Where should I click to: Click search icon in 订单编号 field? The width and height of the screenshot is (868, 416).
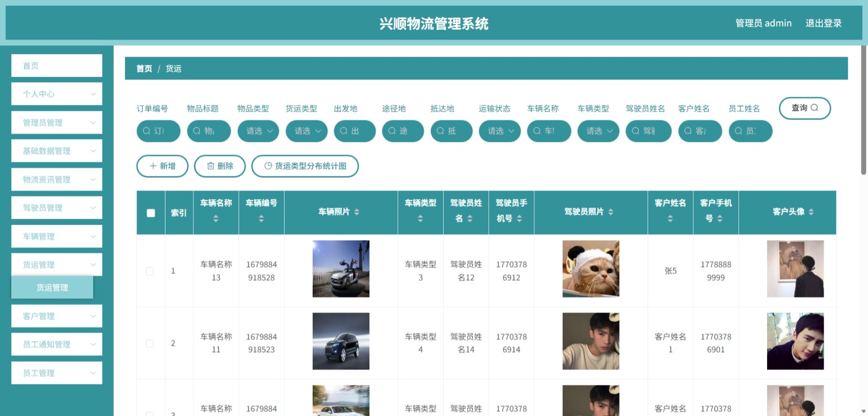(147, 131)
